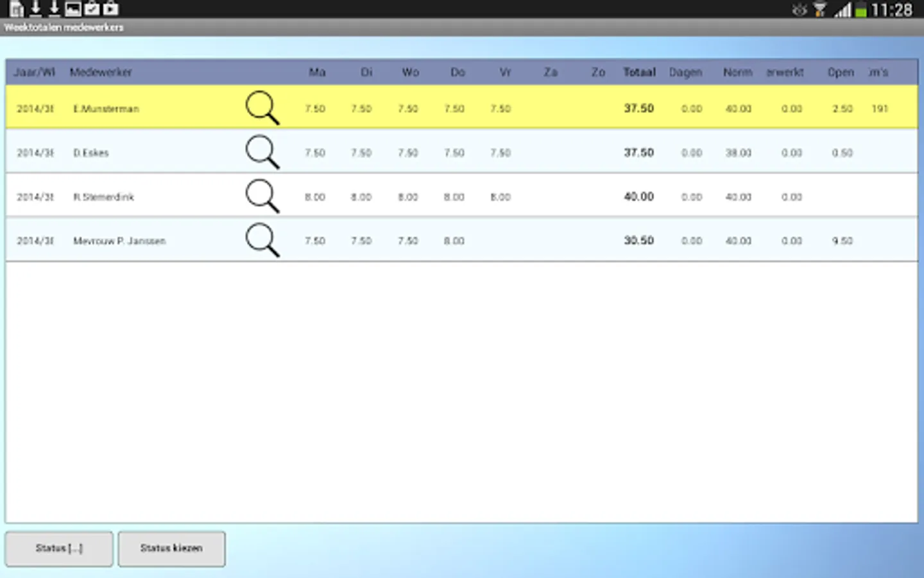
Task: Tap the Status kiezen button
Action: pos(171,548)
